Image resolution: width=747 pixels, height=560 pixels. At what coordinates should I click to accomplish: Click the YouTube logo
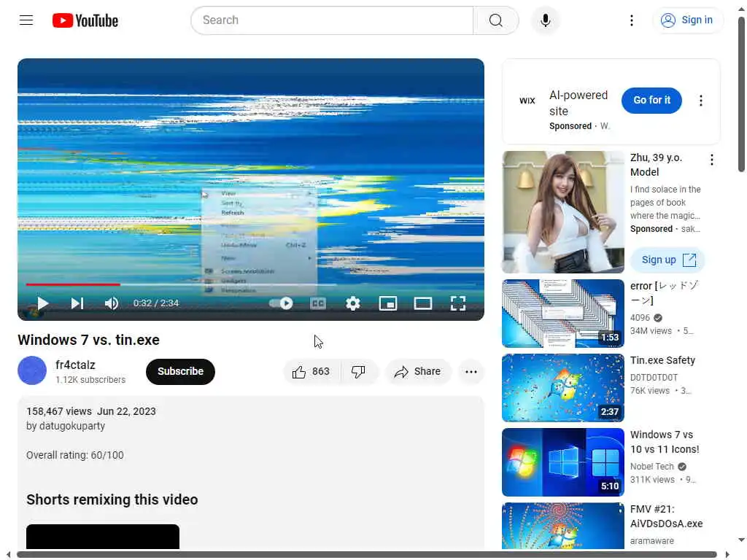tap(85, 20)
